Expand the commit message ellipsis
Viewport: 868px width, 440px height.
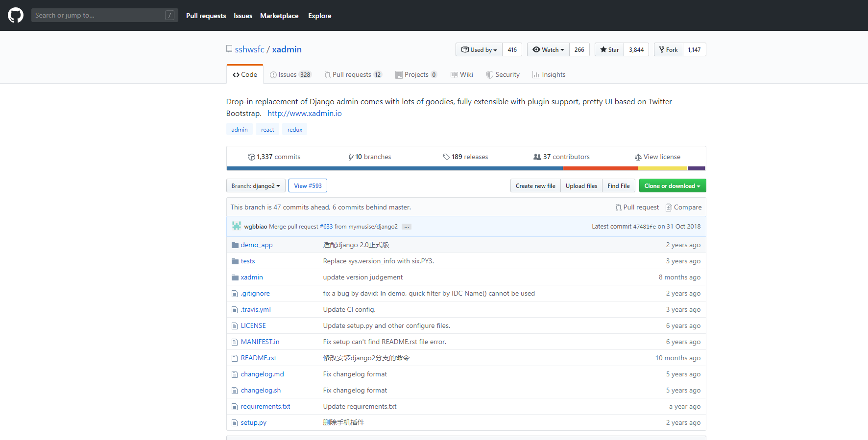pyautogui.click(x=406, y=227)
